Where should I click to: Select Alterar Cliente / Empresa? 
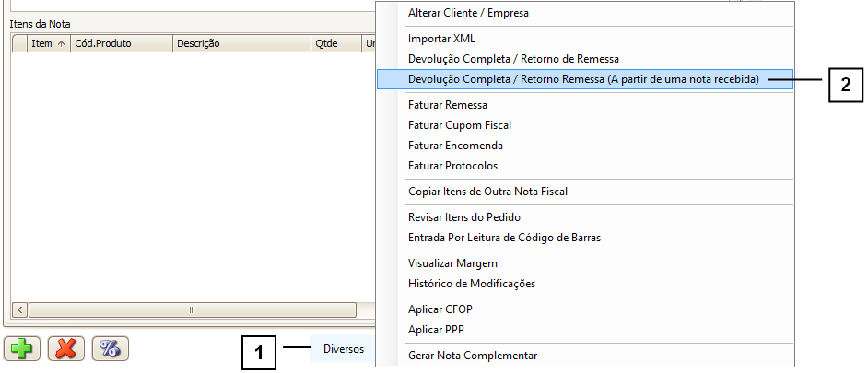click(x=468, y=13)
